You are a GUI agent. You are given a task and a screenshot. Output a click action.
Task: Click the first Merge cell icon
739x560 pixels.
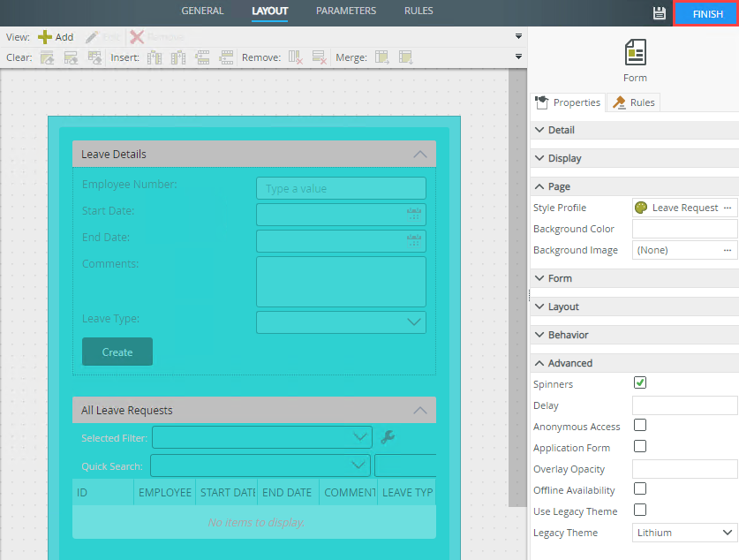(x=382, y=57)
